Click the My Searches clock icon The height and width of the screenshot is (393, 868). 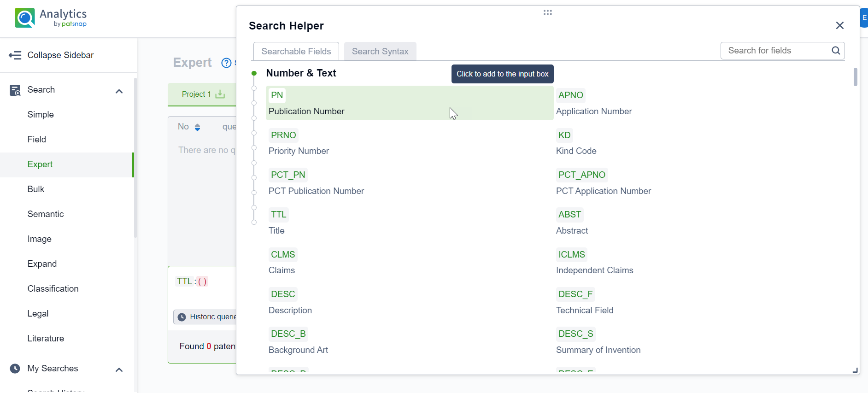(x=15, y=369)
